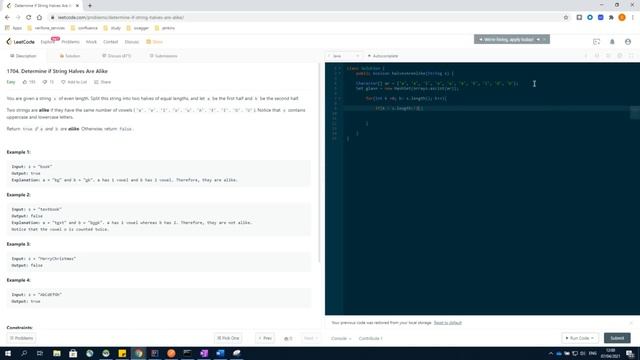Open the study bookmark folder
This screenshot has width=640, height=360.
coord(112,28)
